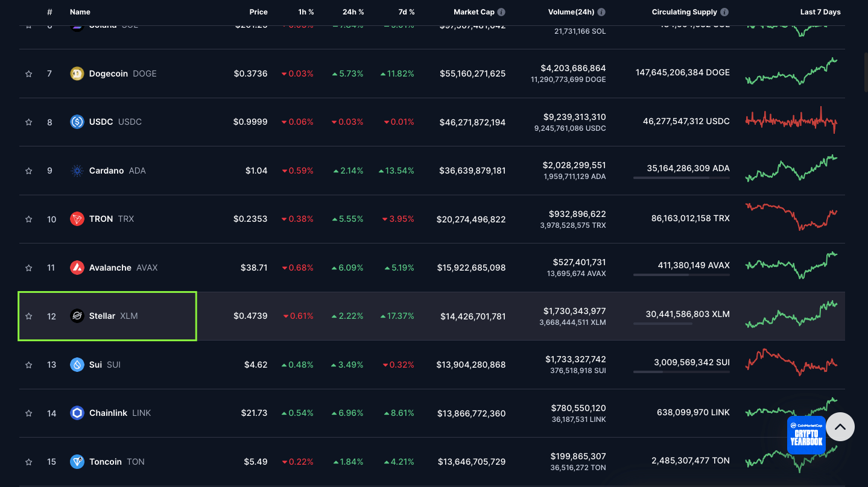Sort table by rank number column
Screen dimensions: 868x487
(49, 12)
